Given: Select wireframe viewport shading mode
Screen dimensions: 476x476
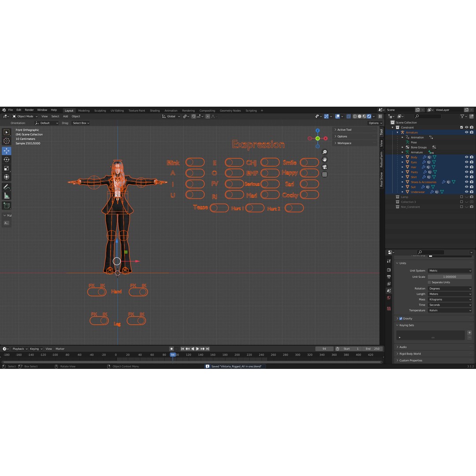Looking at the screenshot, I should click(354, 116).
